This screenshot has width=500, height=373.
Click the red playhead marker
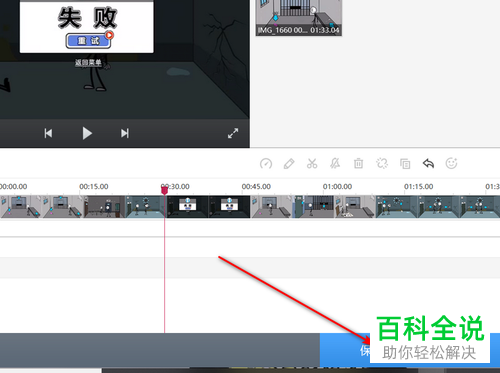point(164,190)
